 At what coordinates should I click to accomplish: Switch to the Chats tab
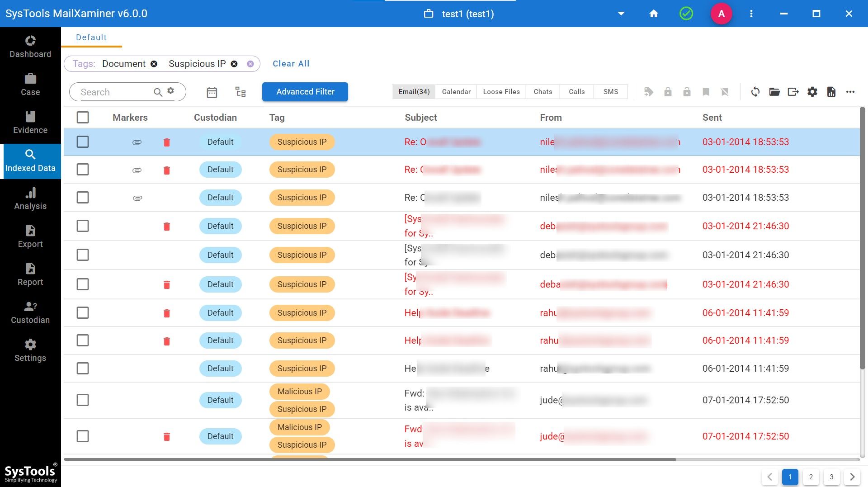tap(543, 92)
